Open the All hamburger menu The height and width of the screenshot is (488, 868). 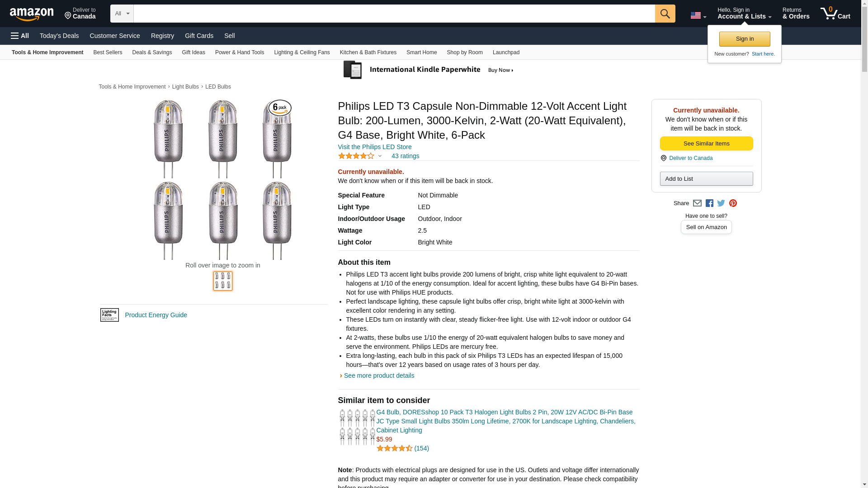20,36
